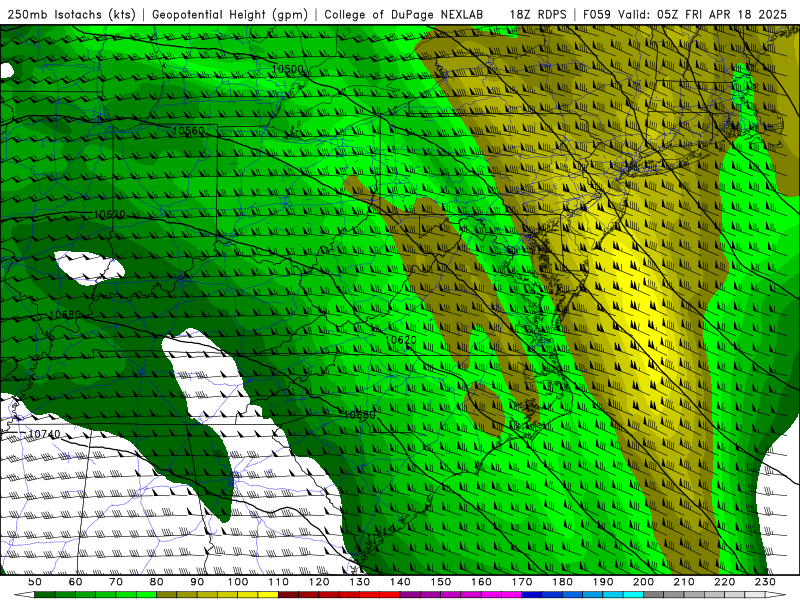800x600 pixels.
Task: Click the 70 tick label on the colorbar
Action: [116, 582]
